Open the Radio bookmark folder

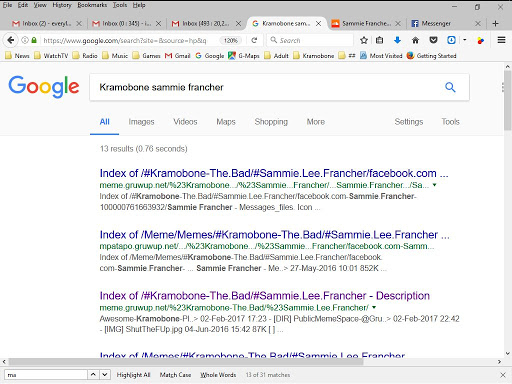pos(85,56)
